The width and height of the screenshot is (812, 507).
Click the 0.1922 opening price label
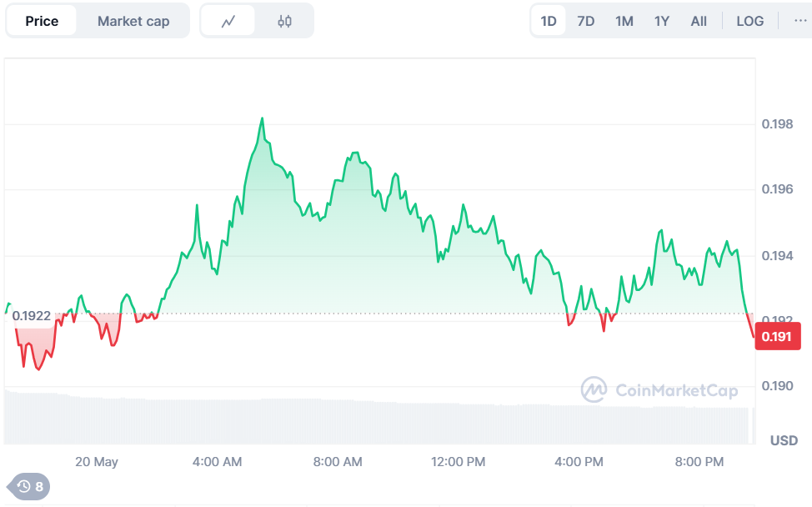(32, 316)
